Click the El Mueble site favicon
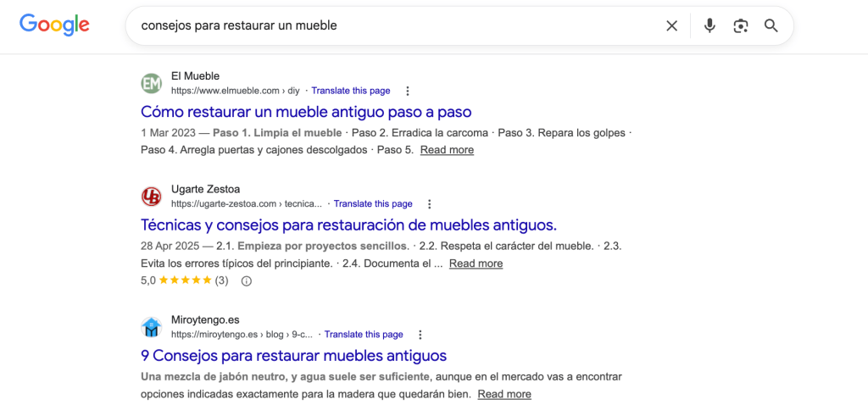 pyautogui.click(x=151, y=84)
